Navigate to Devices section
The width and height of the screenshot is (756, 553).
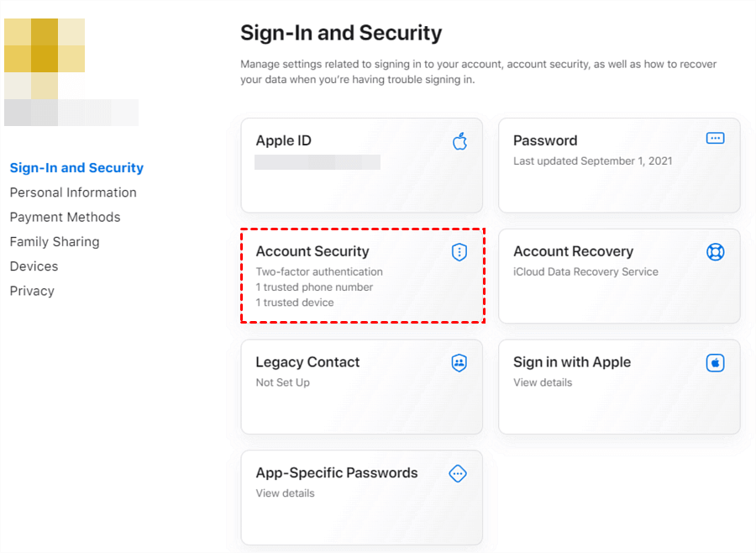34,266
